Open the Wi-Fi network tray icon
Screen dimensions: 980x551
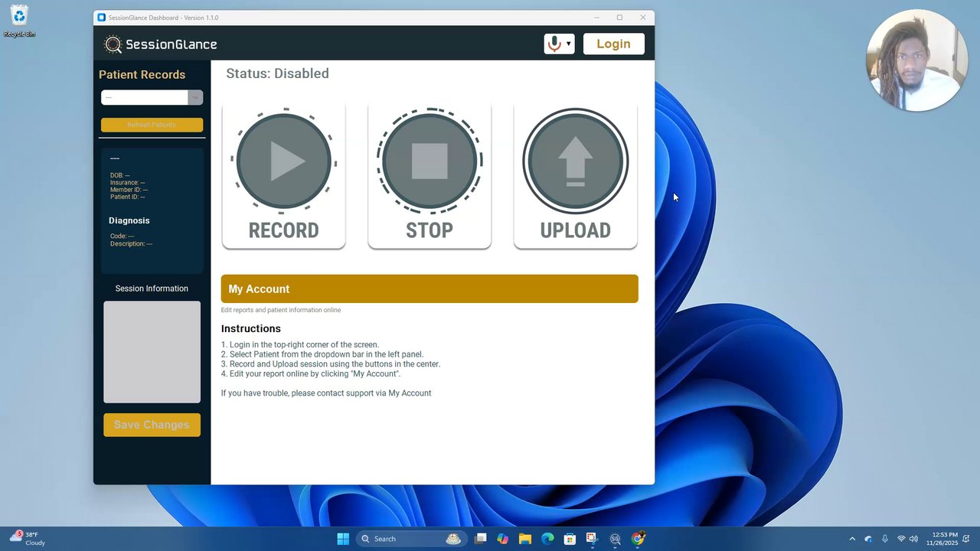coord(901,539)
